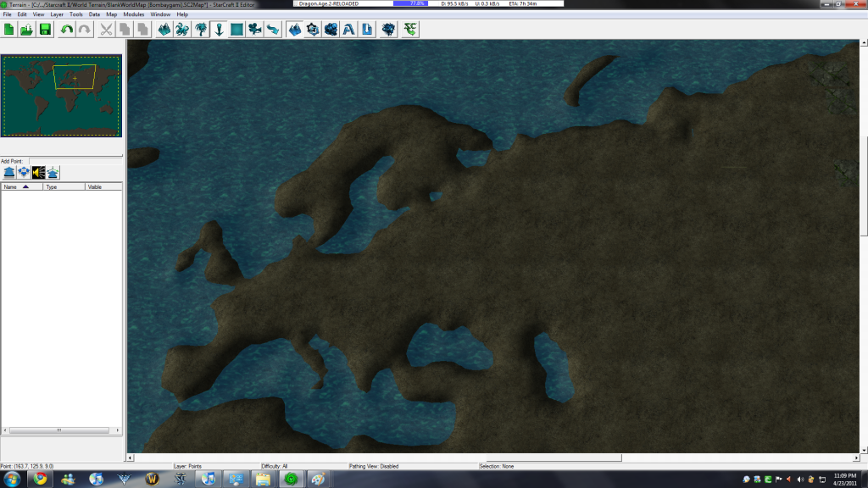The height and width of the screenshot is (488, 868).
Task: Click the Point coordinates status text
Action: (28, 467)
